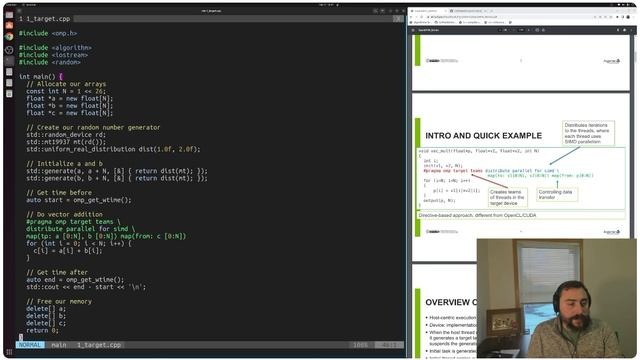Open the PDF viewer sidebar menu icon

point(413,30)
